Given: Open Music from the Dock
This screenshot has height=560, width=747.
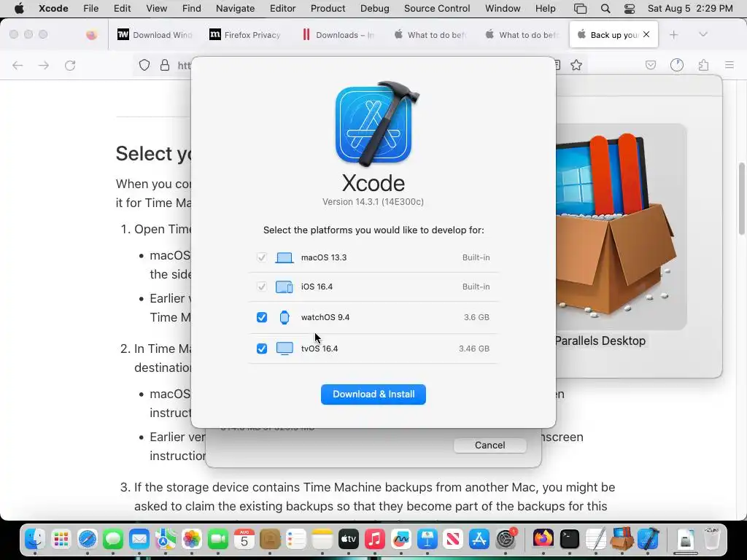Looking at the screenshot, I should coord(374,539).
